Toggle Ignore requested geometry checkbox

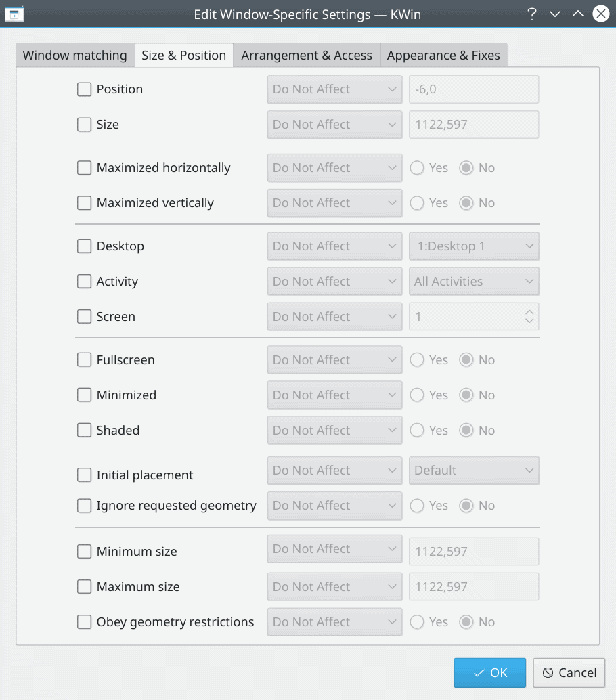(x=84, y=506)
